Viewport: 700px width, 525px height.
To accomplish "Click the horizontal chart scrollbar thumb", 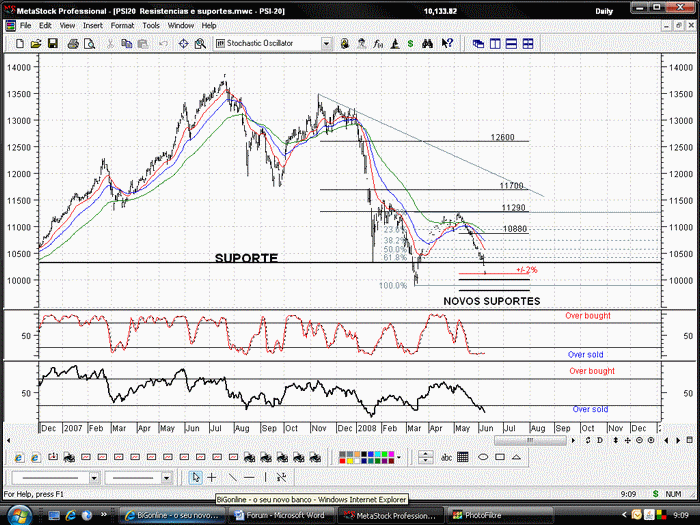I will click(x=530, y=441).
